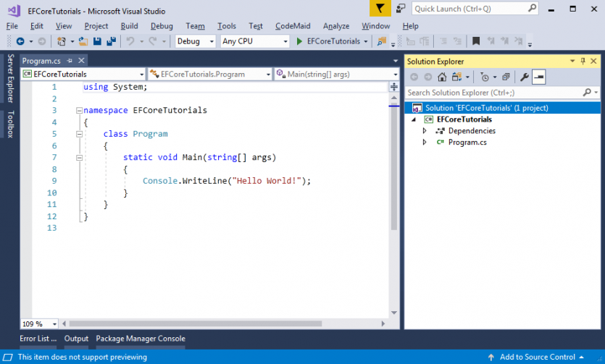Click the Save All toolbar icon

pyautogui.click(x=112, y=41)
